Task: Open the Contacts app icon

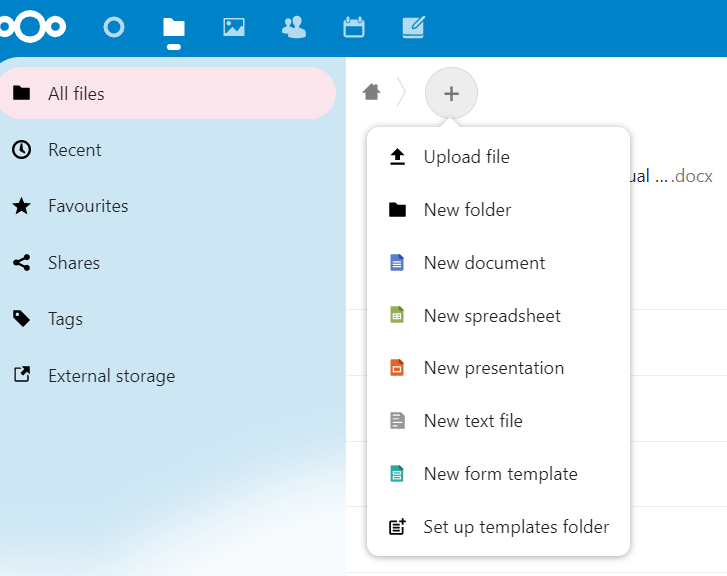Action: 294,27
